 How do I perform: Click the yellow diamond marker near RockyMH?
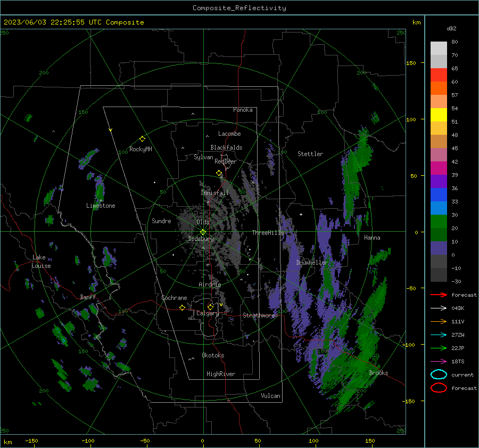[x=142, y=139]
